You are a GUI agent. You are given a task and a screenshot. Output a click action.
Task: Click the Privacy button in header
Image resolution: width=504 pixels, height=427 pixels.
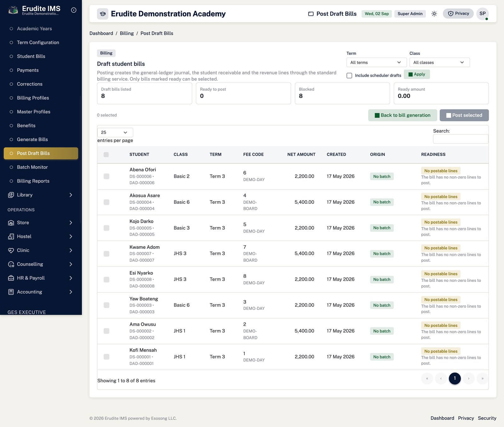coord(458,14)
